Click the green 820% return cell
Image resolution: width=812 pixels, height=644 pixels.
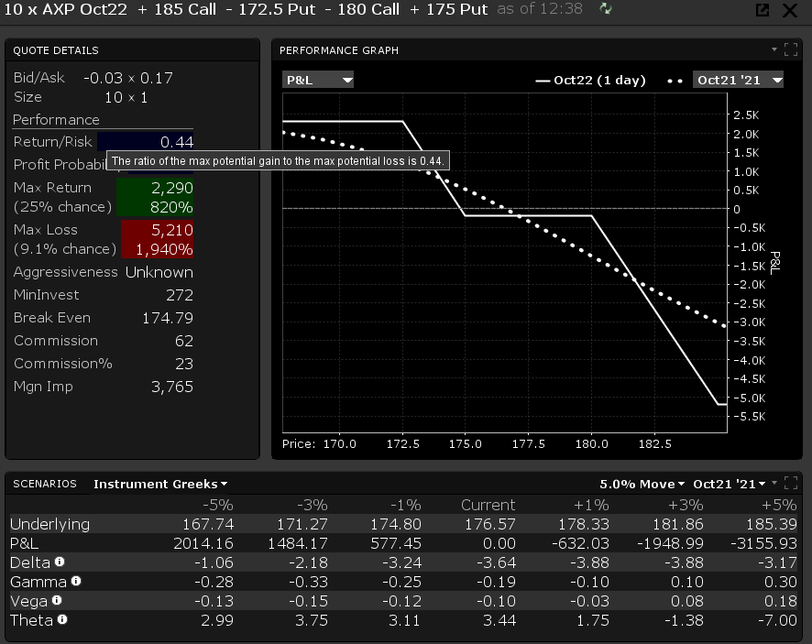pyautogui.click(x=155, y=207)
